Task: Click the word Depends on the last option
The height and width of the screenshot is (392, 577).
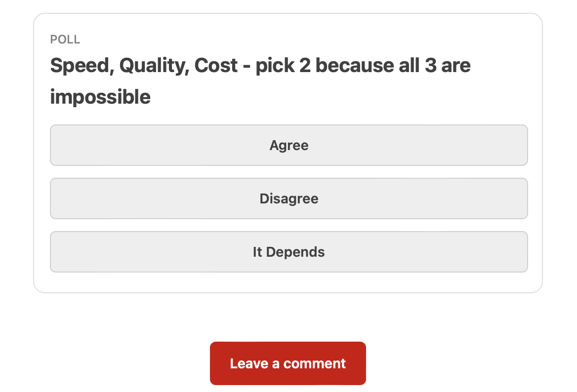Action: [x=295, y=252]
